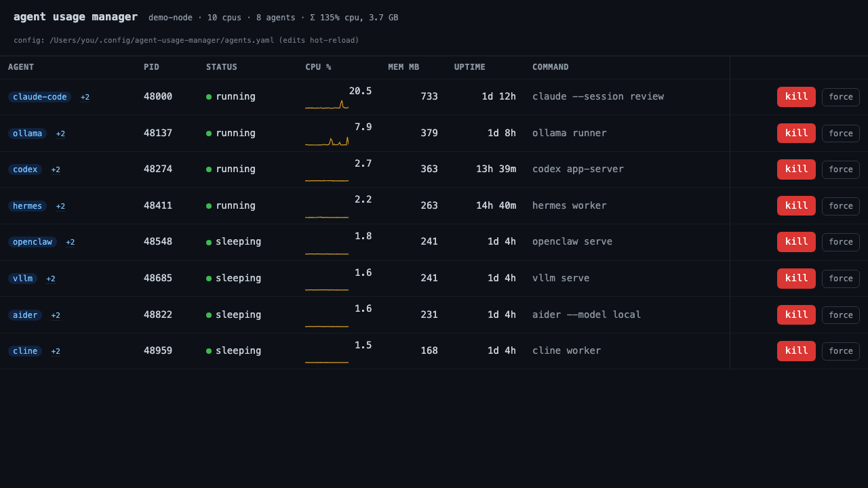
Task: Kill the aider agent
Action: [796, 315]
